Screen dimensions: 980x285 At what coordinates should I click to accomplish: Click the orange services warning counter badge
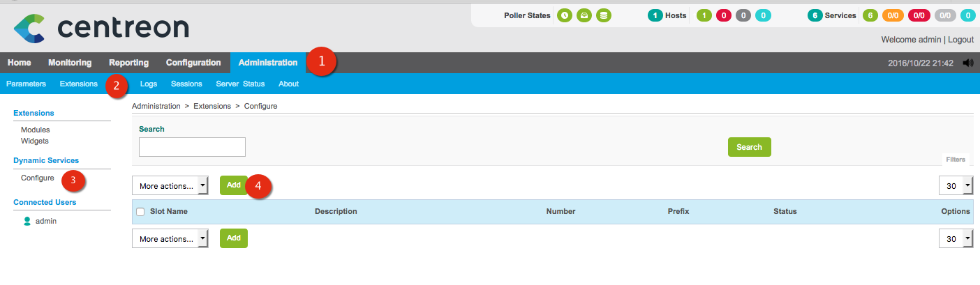[x=892, y=15]
